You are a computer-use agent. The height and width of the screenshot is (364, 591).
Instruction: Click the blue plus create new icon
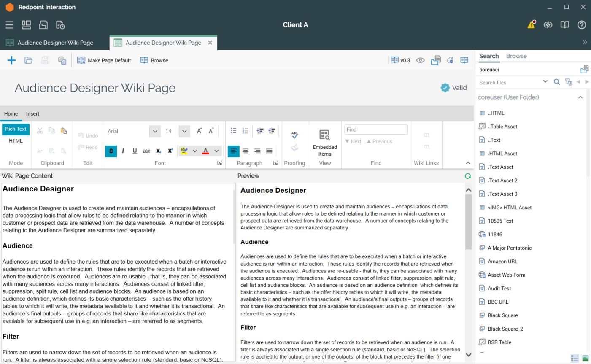12,60
